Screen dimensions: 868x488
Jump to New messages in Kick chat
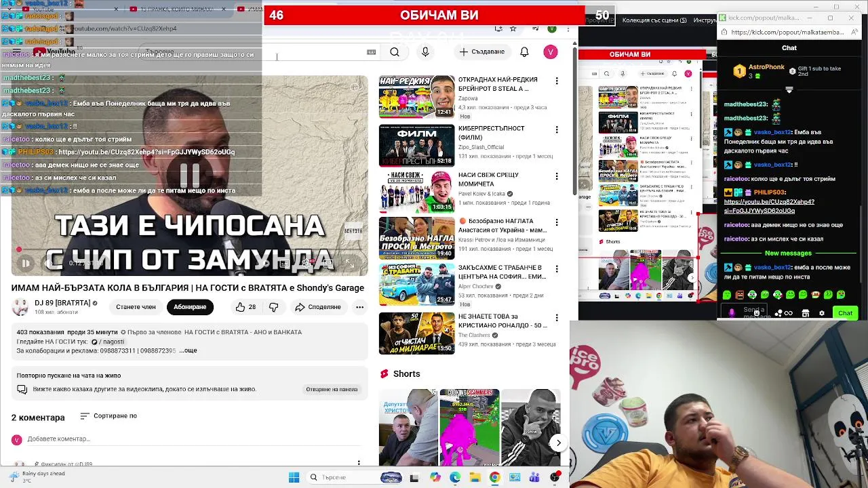(788, 253)
